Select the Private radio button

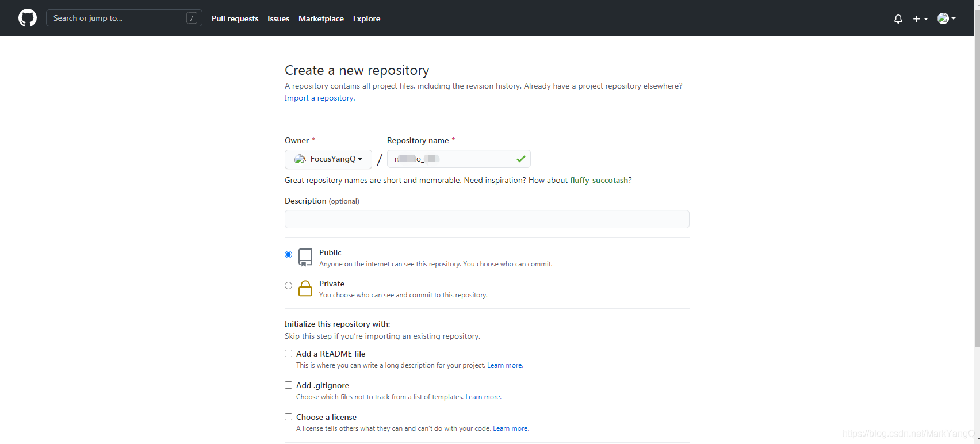(289, 286)
